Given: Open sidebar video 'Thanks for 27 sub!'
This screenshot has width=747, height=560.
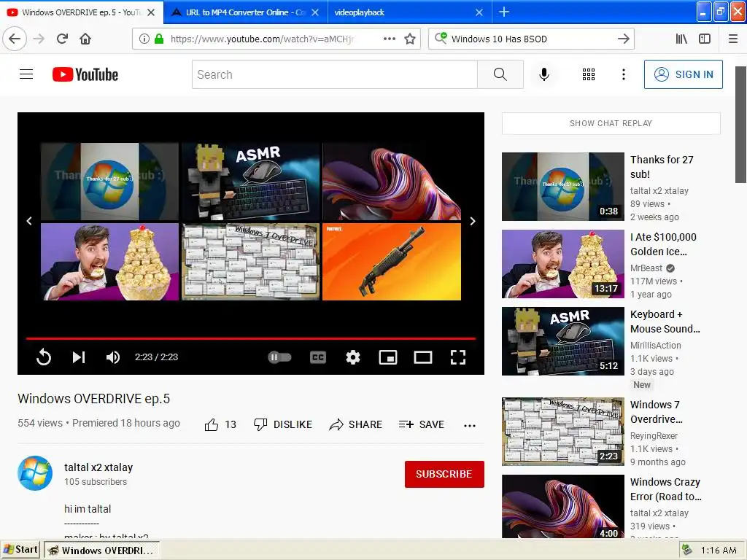Looking at the screenshot, I should (x=662, y=167).
